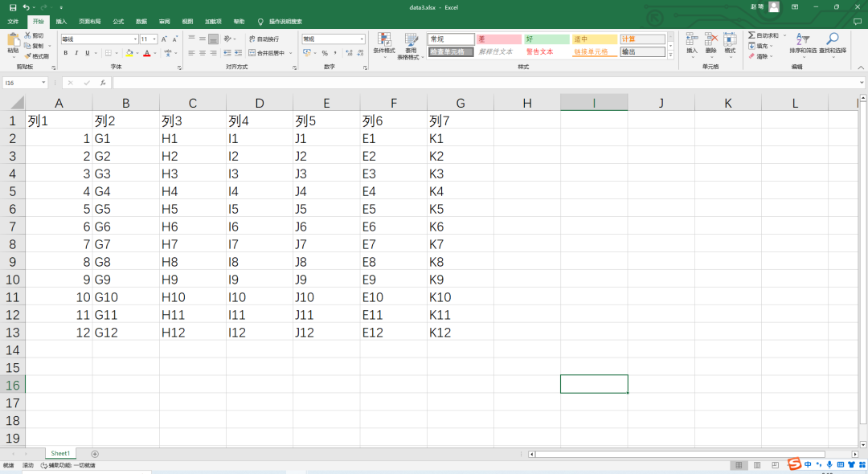Open 条件格式 conditional formatting

point(384,45)
